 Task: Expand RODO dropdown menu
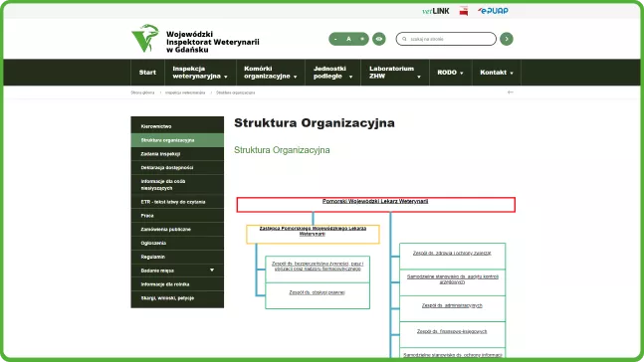451,73
